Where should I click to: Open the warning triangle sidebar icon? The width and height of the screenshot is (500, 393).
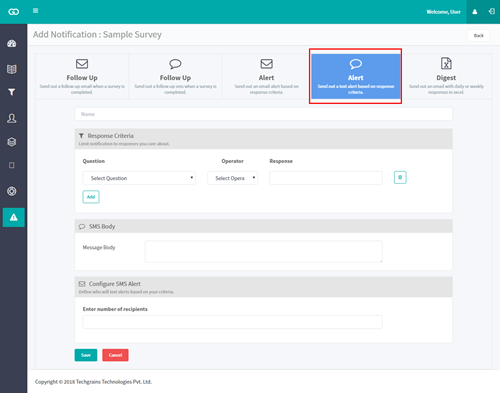pyautogui.click(x=14, y=217)
